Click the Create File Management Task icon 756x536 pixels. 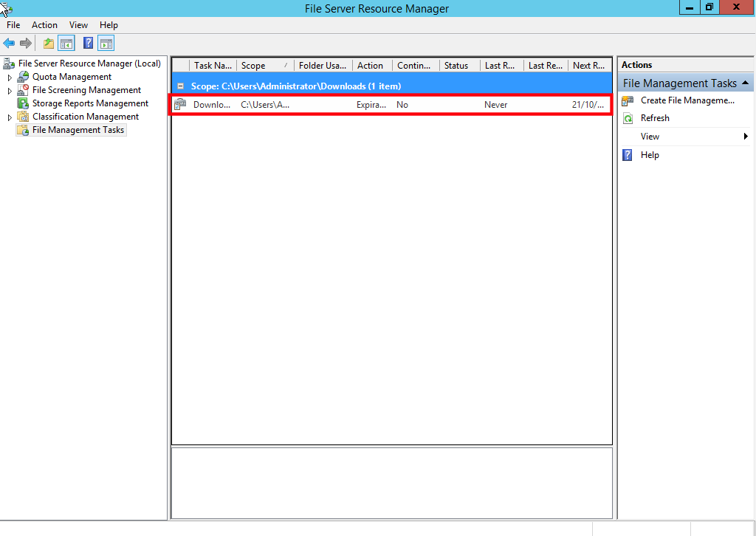(x=628, y=100)
